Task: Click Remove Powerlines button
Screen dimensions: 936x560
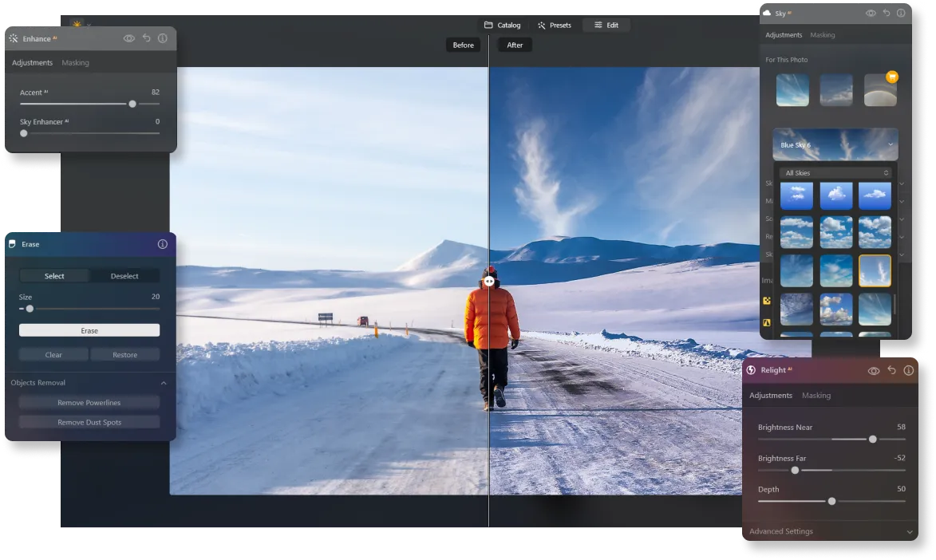Action: (x=89, y=402)
